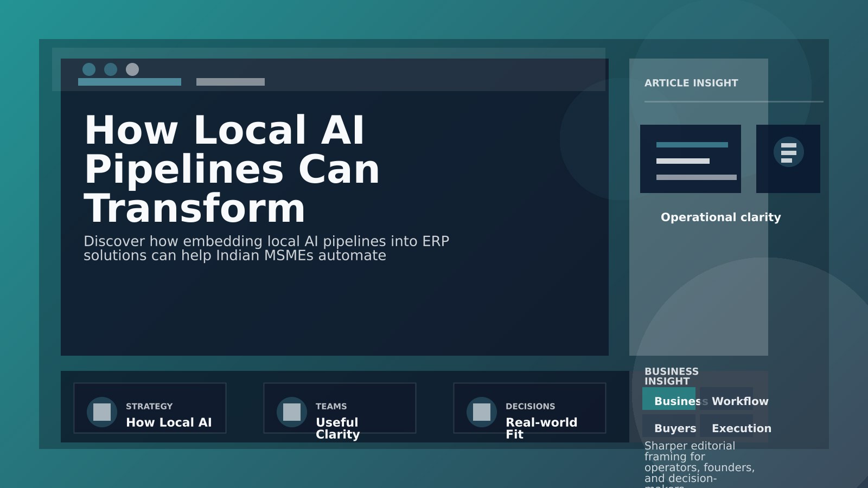Select the Business tag
The height and width of the screenshot is (488, 868).
coord(669,399)
